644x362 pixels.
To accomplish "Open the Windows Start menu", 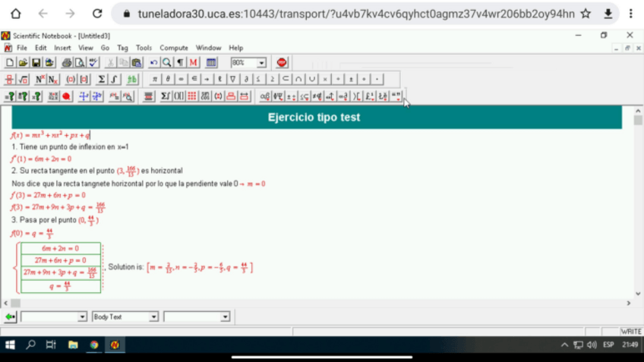I will tap(10, 345).
